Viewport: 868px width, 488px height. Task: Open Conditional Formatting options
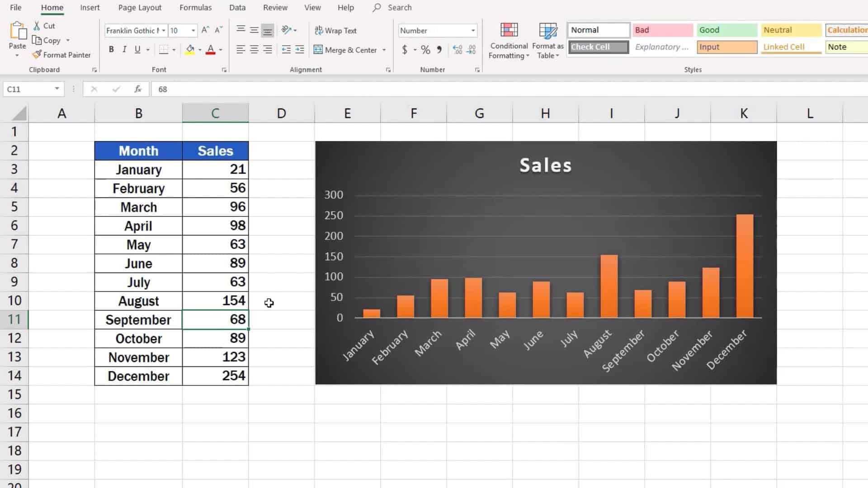[508, 40]
